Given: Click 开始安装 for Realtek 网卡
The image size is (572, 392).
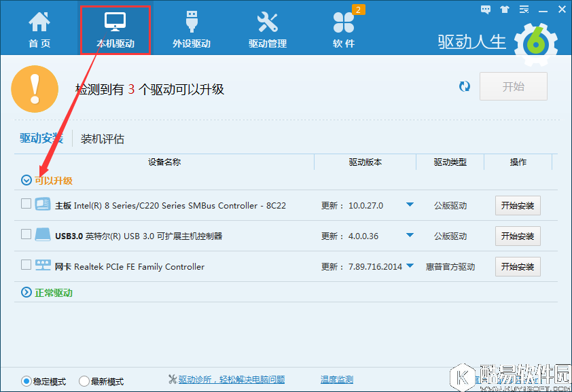Looking at the screenshot, I should point(518,266).
